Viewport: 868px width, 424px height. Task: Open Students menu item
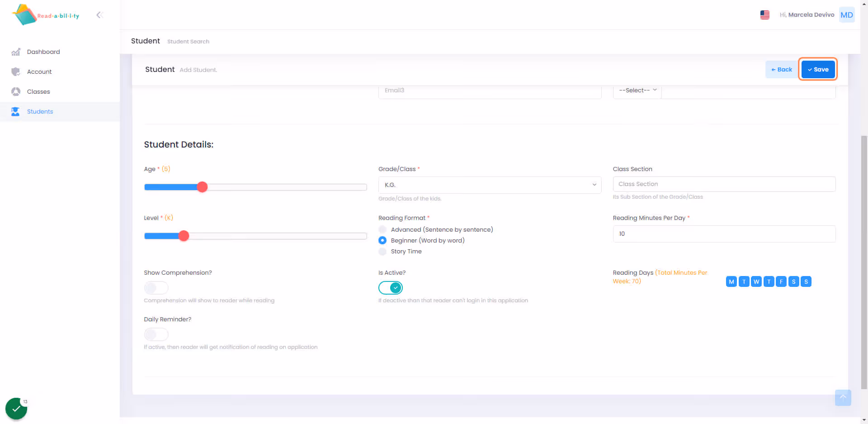click(x=60, y=111)
